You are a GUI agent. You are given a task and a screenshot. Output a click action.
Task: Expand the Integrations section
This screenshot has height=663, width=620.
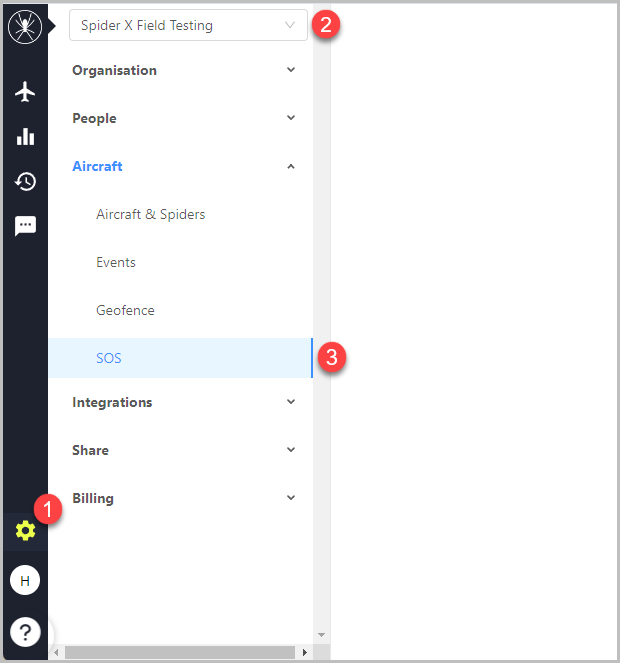tap(183, 402)
